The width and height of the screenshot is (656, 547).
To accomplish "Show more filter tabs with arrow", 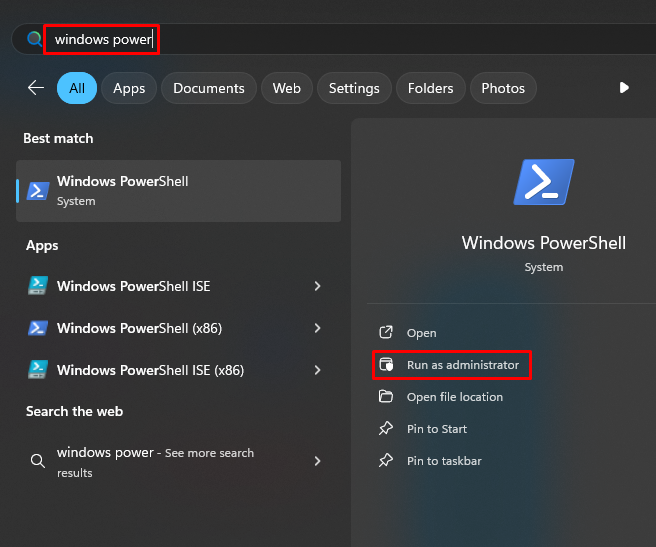I will point(624,88).
